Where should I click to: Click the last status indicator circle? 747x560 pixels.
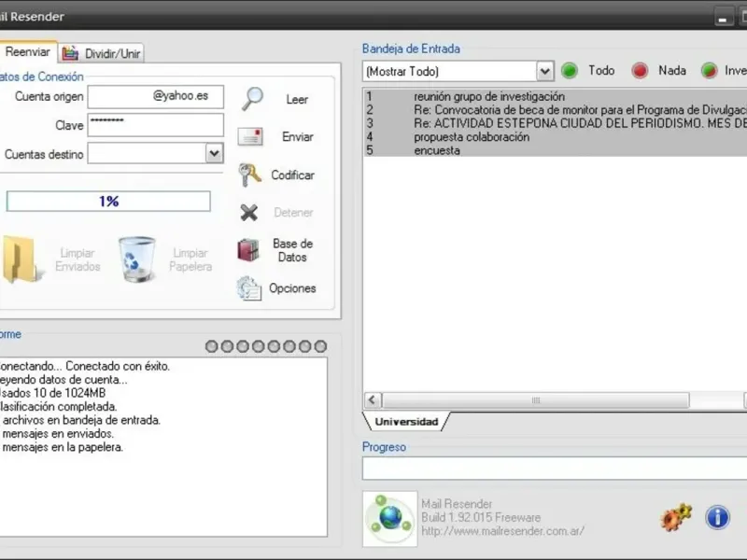pos(320,346)
